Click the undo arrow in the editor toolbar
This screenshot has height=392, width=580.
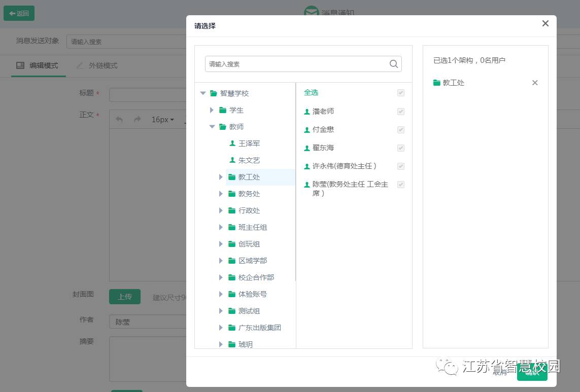click(119, 120)
